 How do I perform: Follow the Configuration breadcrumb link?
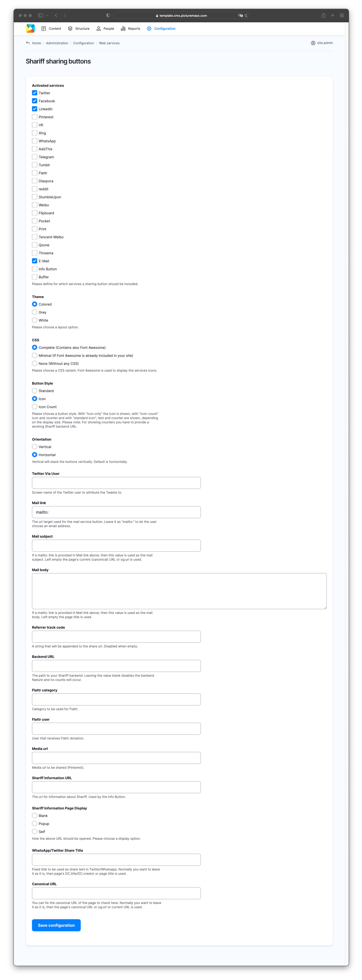coord(84,43)
